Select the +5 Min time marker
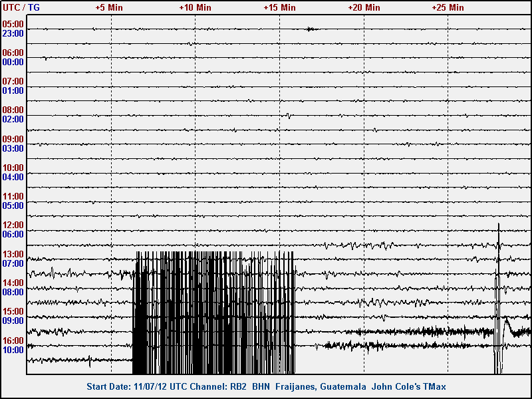The image size is (532, 399). (109, 7)
